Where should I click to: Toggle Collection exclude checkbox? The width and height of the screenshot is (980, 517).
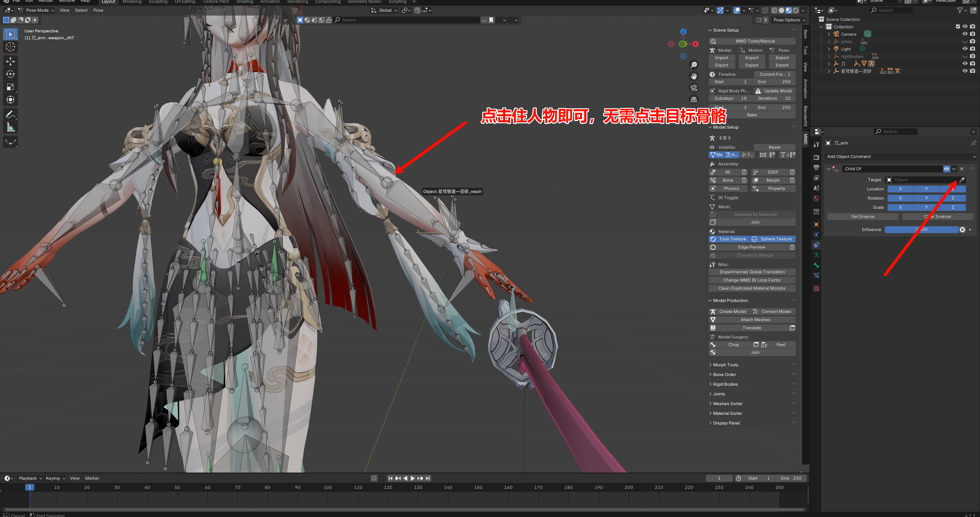coord(958,27)
